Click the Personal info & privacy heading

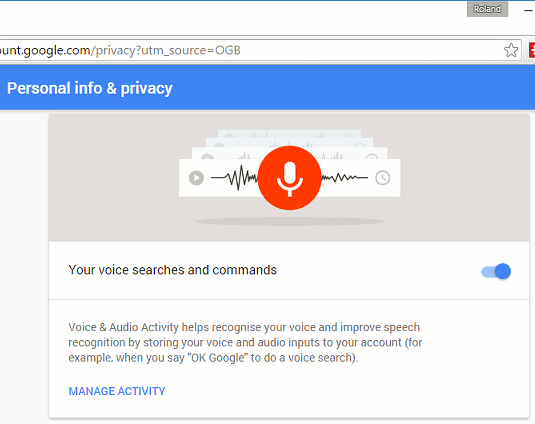point(90,88)
